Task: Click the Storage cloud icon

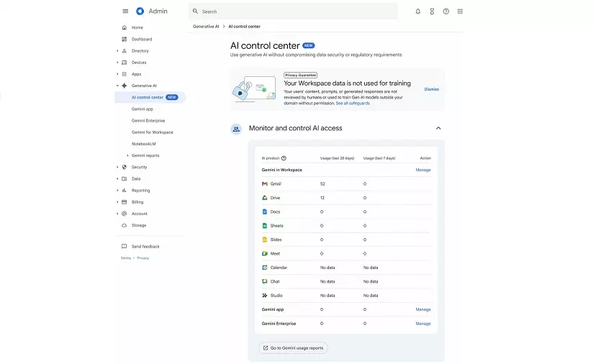Action: click(x=125, y=225)
